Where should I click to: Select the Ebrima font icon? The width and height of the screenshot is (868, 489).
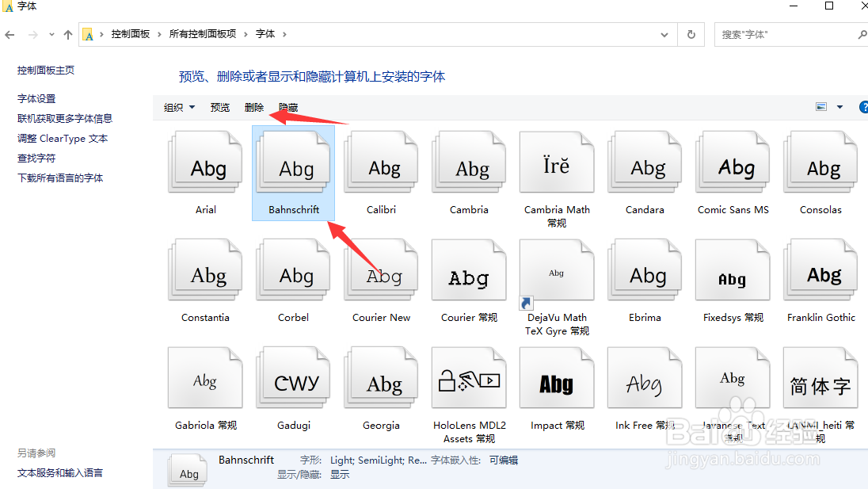[645, 269]
